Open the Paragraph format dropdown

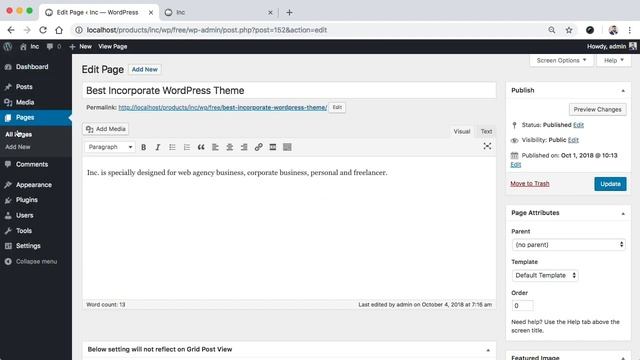[109, 147]
